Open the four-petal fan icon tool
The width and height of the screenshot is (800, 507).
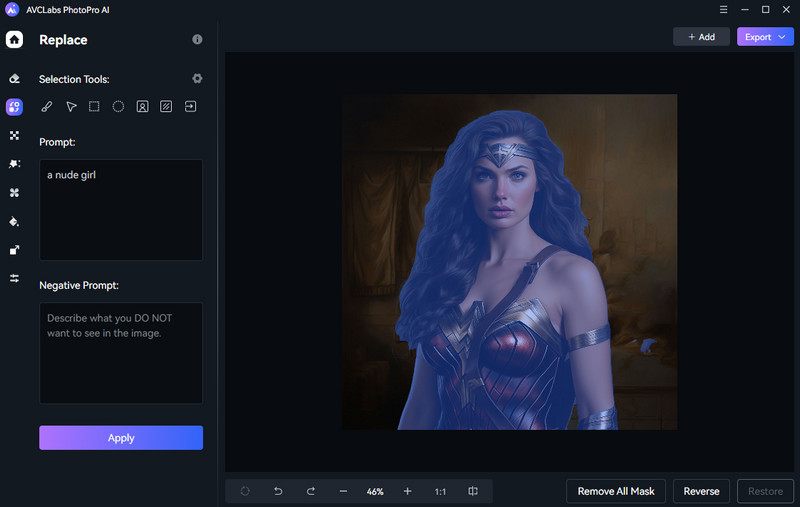coord(14,192)
